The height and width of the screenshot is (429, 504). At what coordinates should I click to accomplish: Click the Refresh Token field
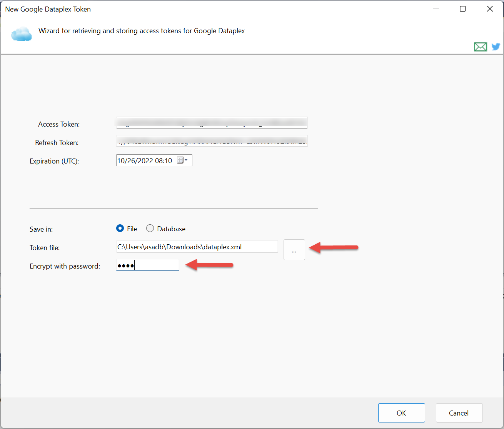(x=212, y=141)
